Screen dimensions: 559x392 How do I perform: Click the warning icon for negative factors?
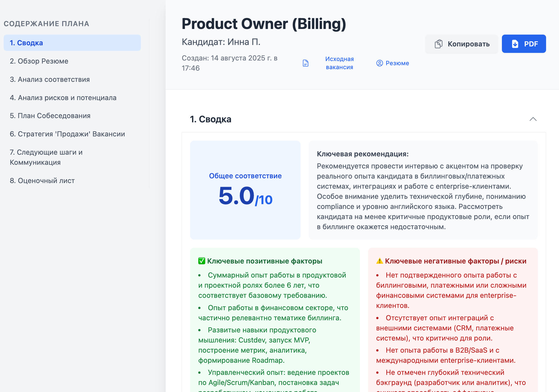pyautogui.click(x=379, y=261)
